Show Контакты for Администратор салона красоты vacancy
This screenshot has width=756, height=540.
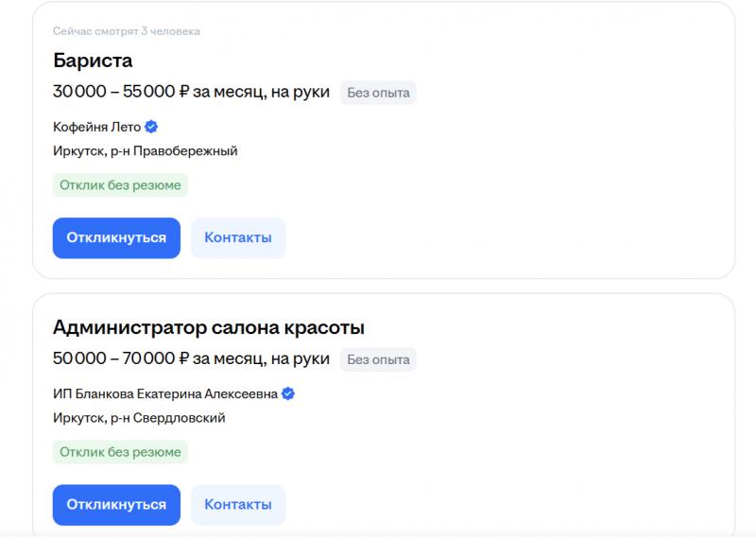click(238, 504)
